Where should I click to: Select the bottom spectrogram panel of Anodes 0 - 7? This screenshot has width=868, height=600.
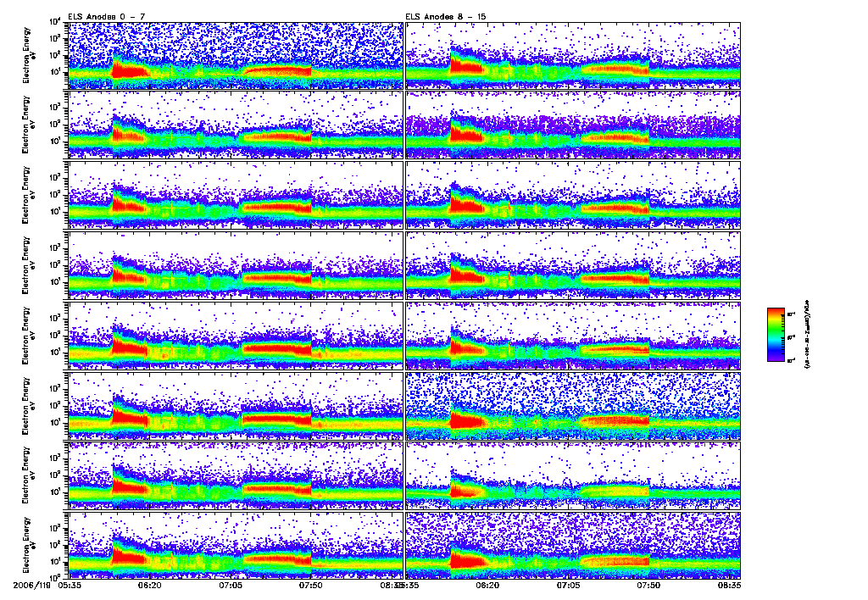(235, 545)
